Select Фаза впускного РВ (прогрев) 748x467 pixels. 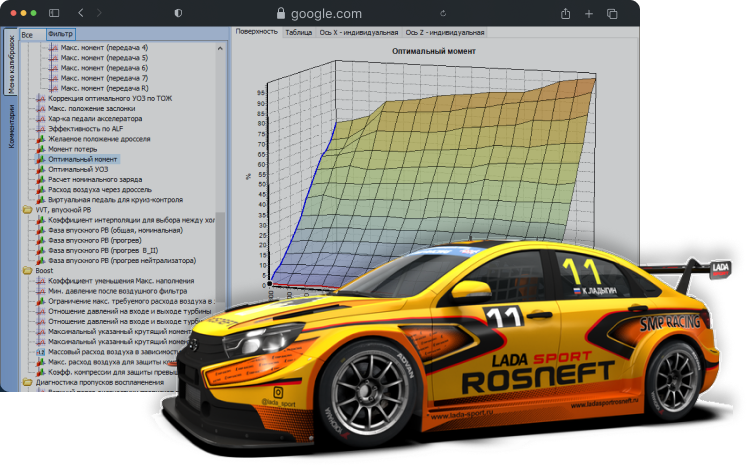95,240
